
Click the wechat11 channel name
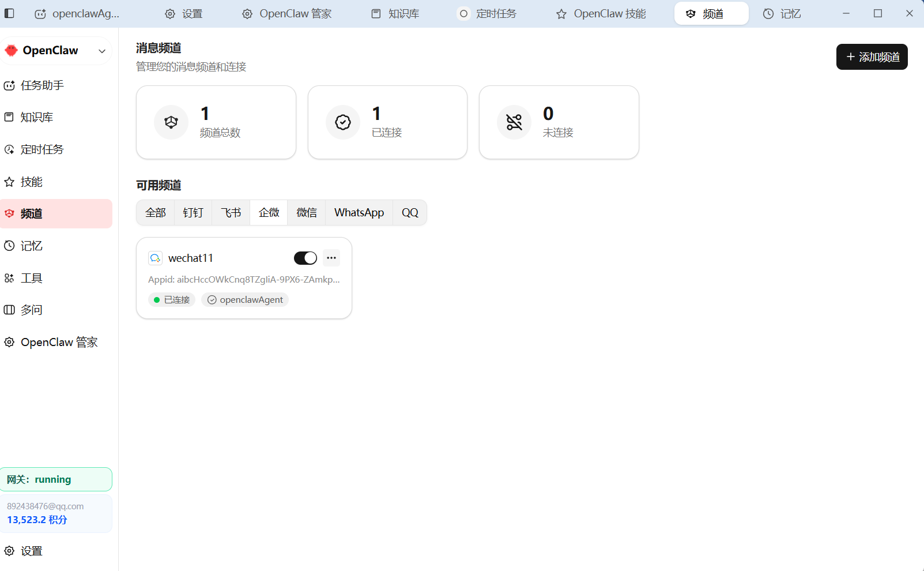(191, 258)
